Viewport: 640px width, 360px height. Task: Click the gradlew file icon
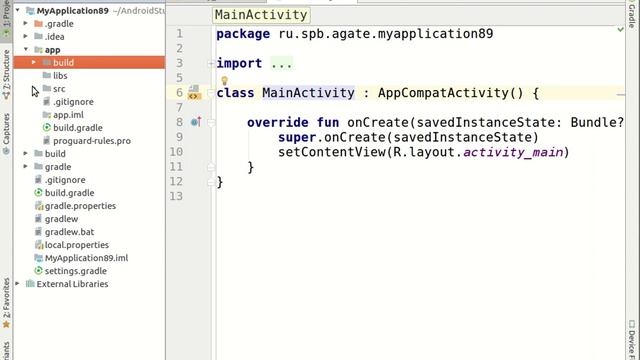pos(38,219)
